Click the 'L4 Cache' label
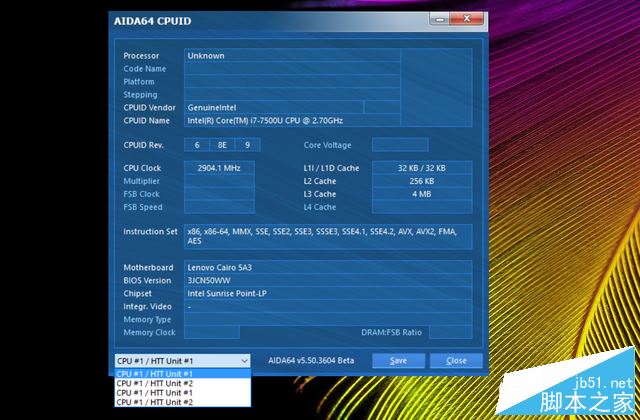 [x=320, y=207]
